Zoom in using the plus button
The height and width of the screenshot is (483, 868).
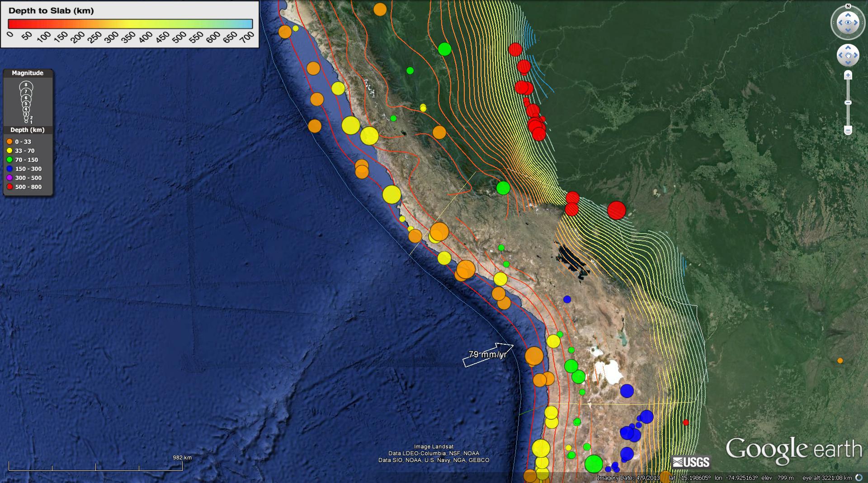848,75
